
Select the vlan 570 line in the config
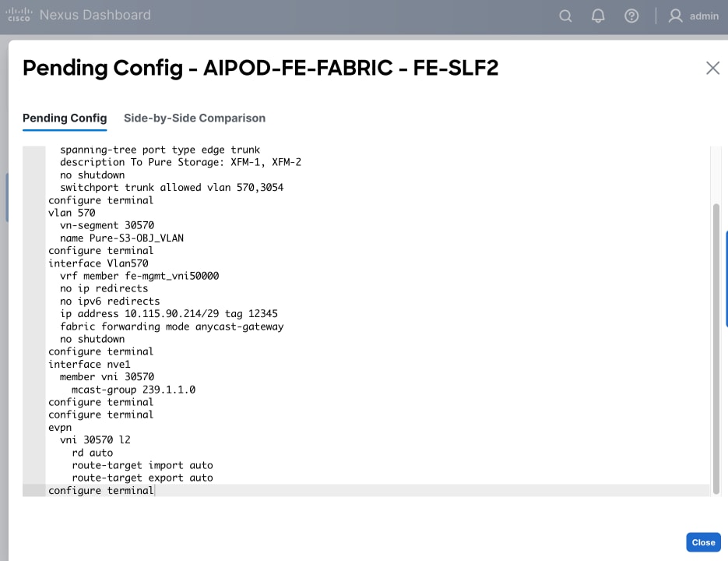70,212
